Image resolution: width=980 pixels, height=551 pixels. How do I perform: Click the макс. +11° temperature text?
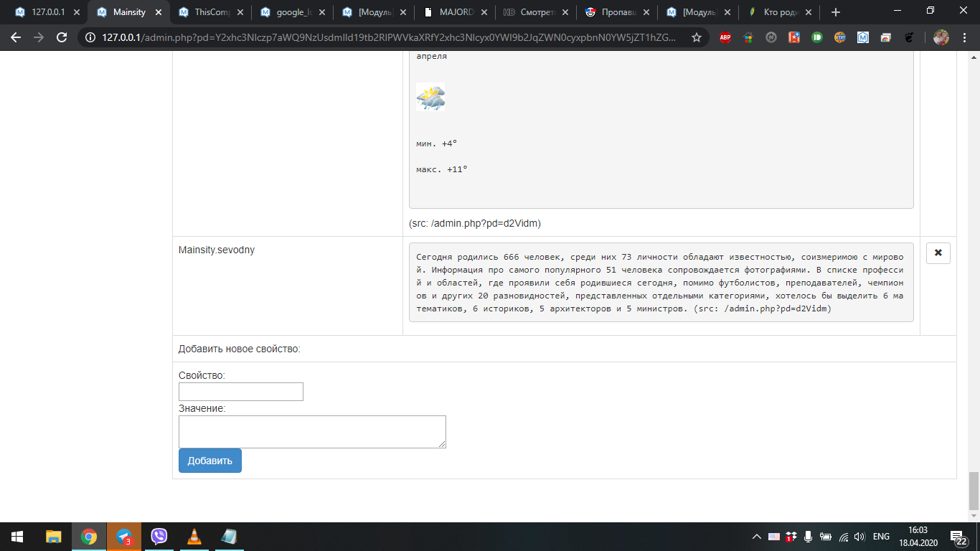pos(442,169)
